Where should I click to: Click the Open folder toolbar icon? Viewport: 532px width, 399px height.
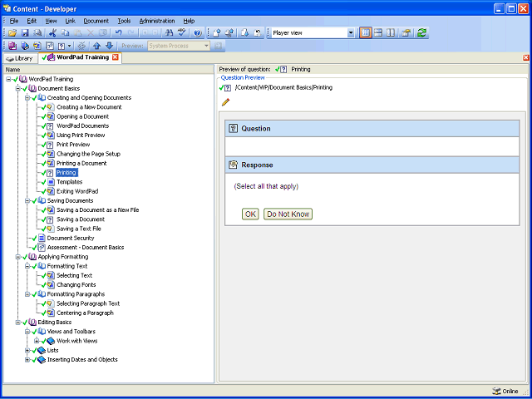click(13, 33)
